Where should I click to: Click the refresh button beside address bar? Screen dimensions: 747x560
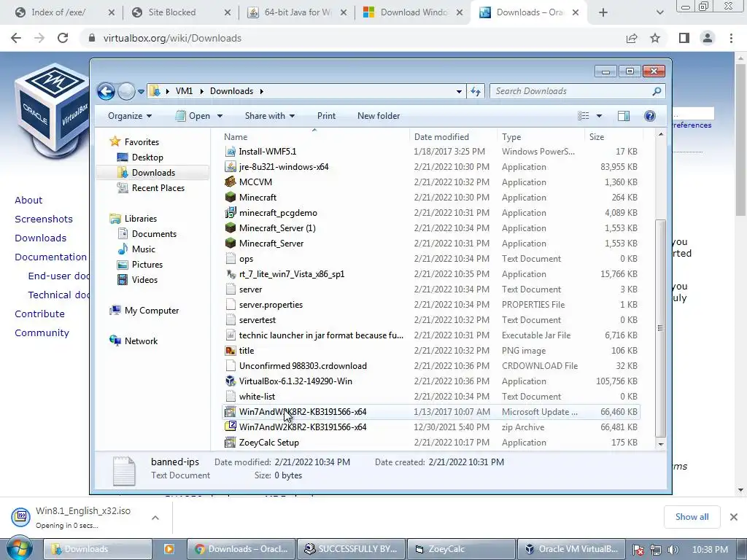[x=476, y=91]
